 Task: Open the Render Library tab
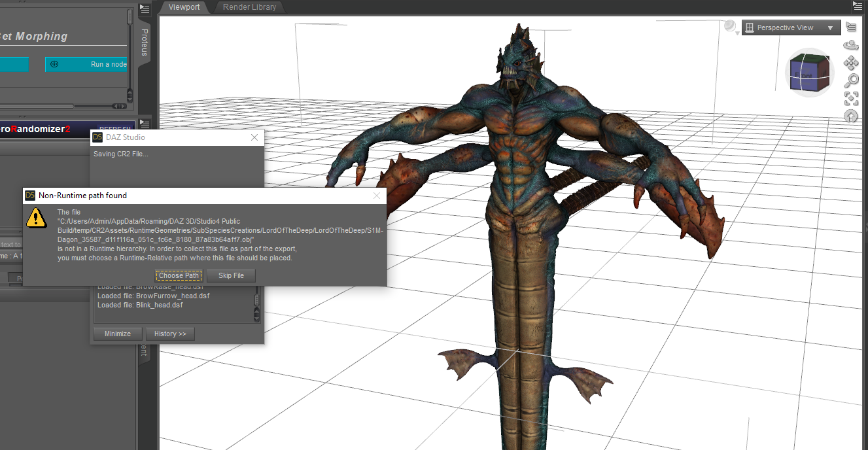pos(249,7)
